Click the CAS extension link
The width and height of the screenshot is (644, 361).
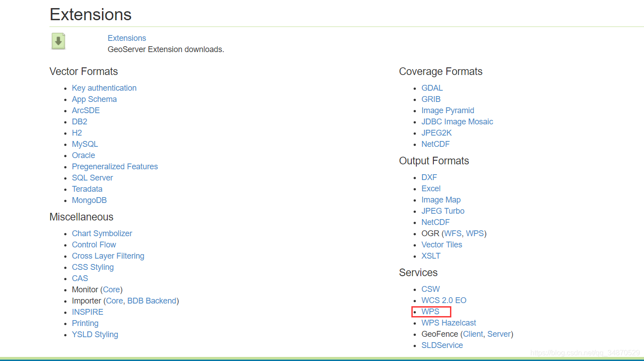[80, 278]
